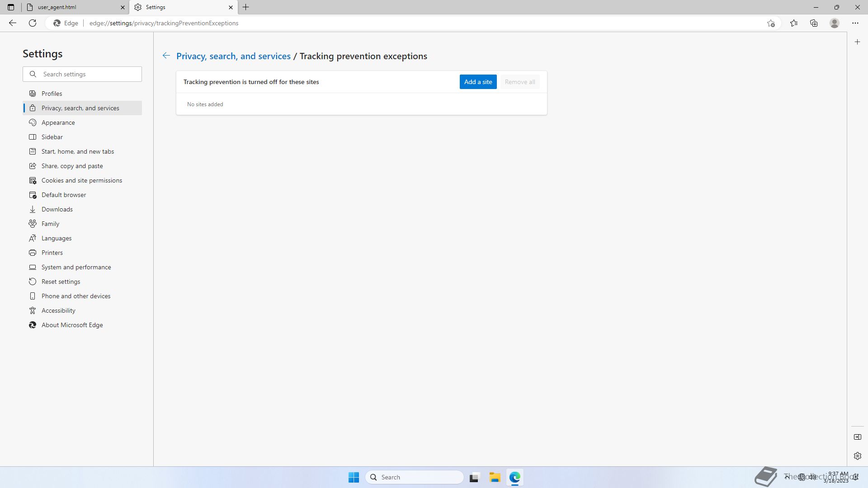Click the back arrow beside the breadcrumb
Image resolution: width=868 pixels, height=488 pixels.
tap(166, 56)
